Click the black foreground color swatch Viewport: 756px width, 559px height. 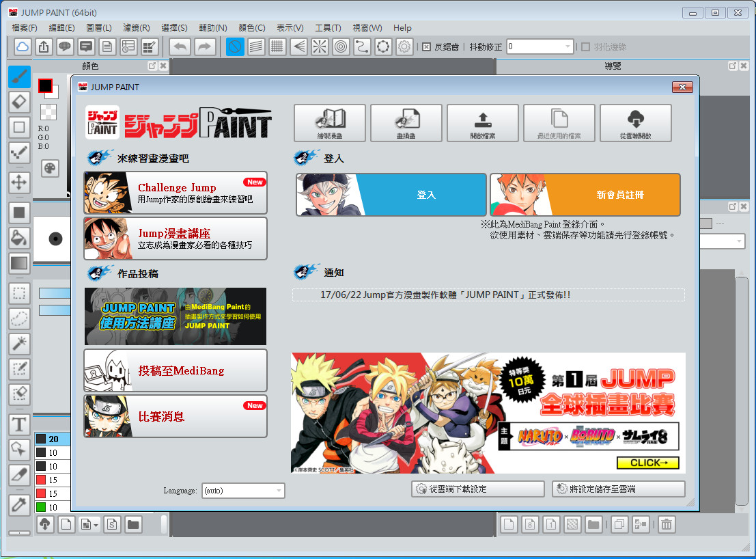45,86
